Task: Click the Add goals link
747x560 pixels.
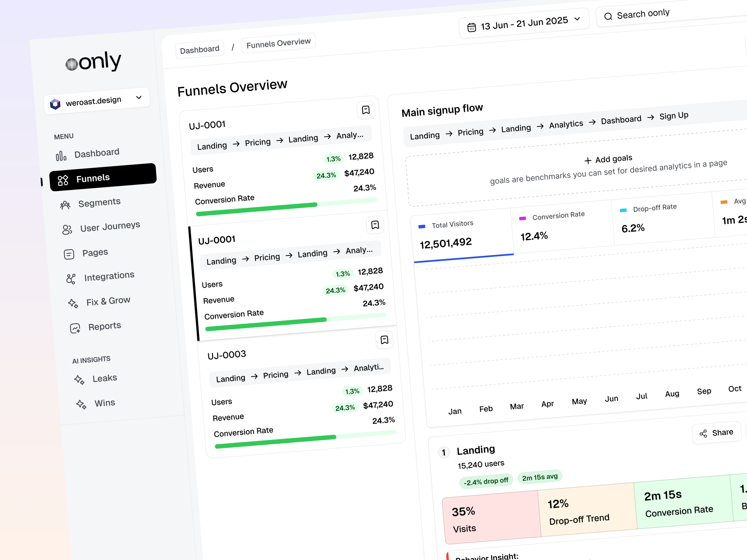Action: coord(608,159)
